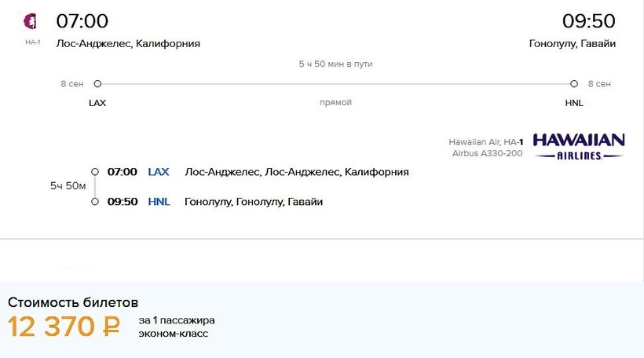Click the 'прямой' direct flight label
The image size is (644, 358).
click(335, 102)
